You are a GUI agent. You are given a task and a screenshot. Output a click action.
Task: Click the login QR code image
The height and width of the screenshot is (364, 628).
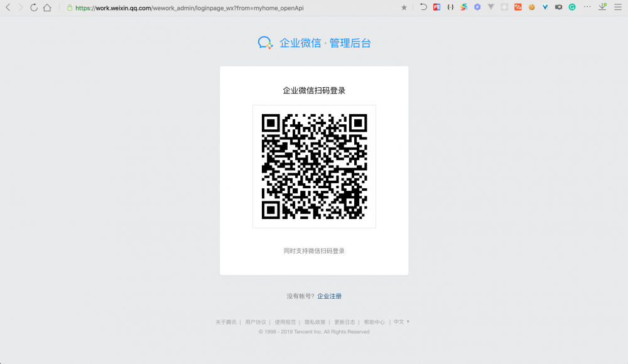coord(314,166)
